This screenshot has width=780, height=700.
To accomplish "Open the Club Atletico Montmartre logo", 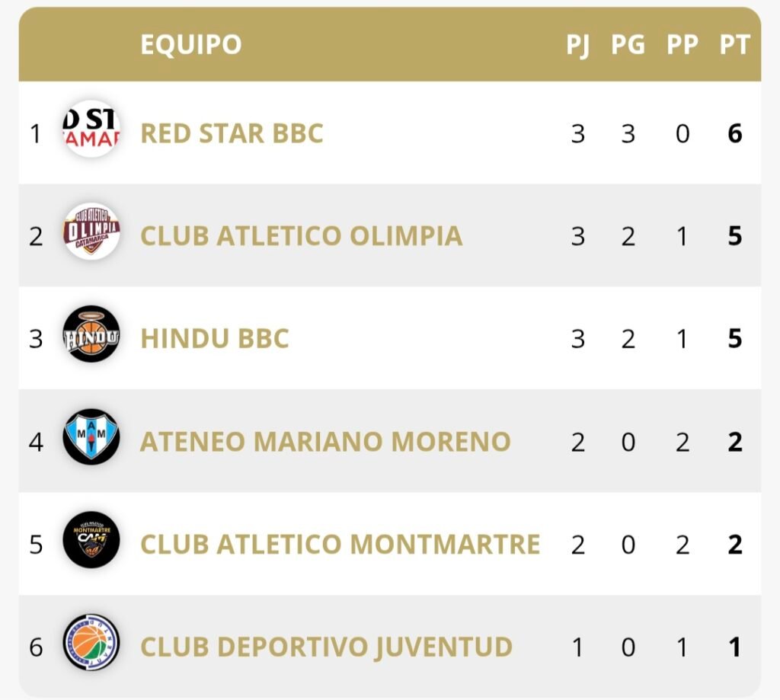I will (x=91, y=540).
